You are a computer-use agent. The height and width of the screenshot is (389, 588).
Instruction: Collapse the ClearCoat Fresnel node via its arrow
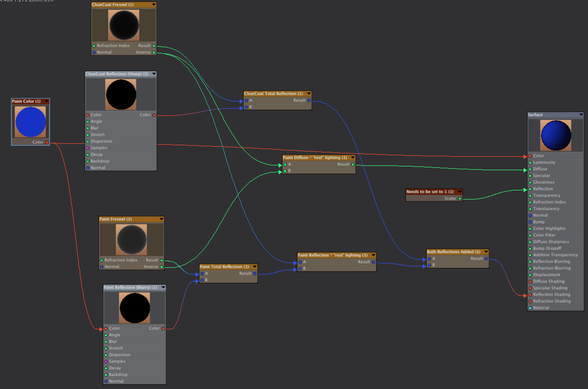pyautogui.click(x=154, y=5)
